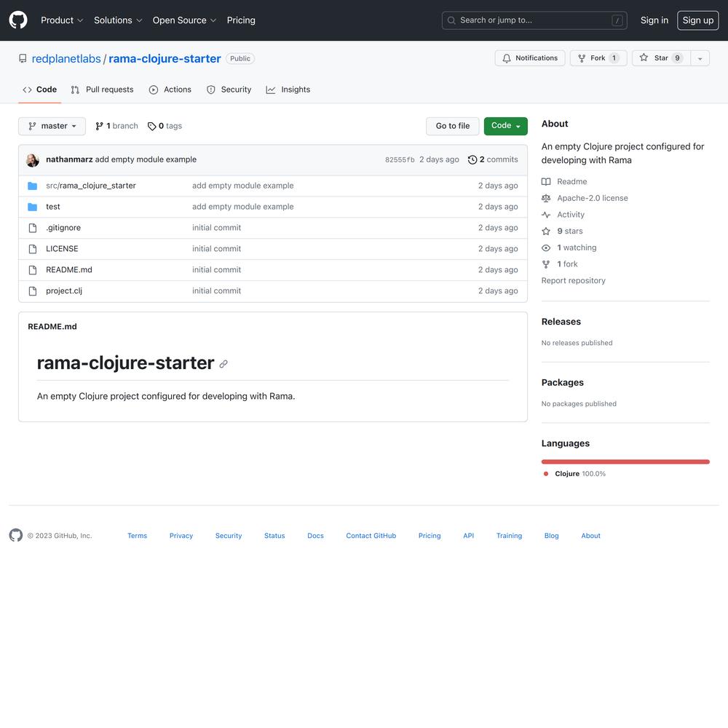The width and height of the screenshot is (728, 728).
Task: Click the Training footer link
Action: point(509,536)
